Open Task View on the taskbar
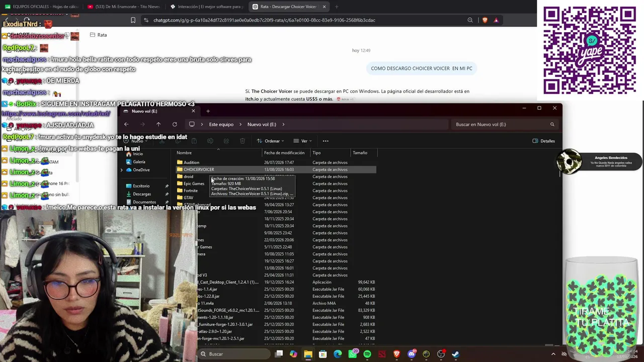The height and width of the screenshot is (362, 644). click(x=279, y=354)
